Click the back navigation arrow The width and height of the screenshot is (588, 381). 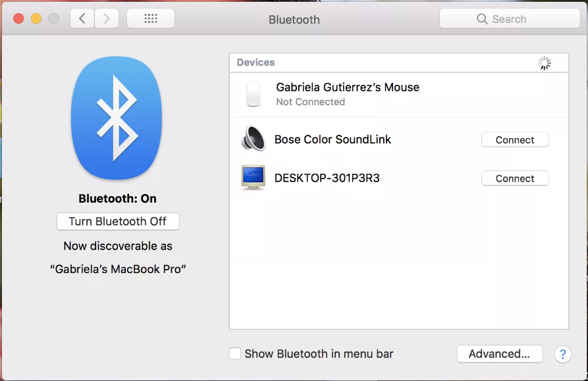(82, 18)
